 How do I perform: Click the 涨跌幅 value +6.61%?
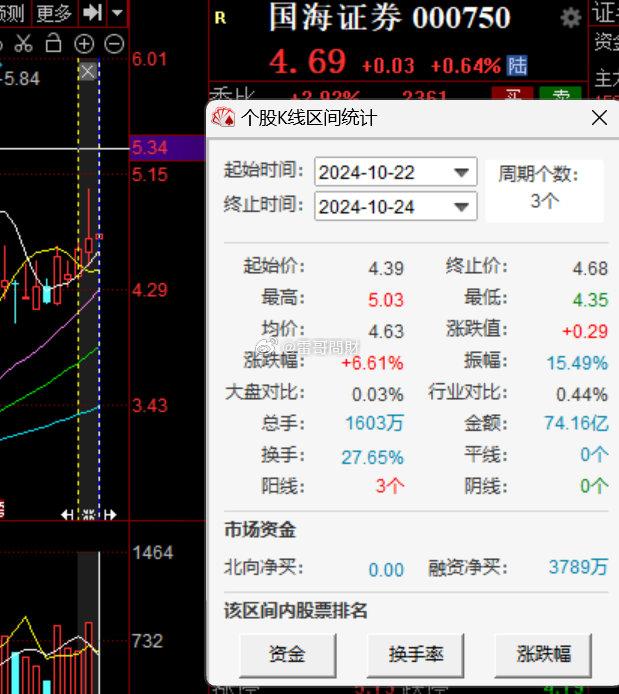[372, 363]
